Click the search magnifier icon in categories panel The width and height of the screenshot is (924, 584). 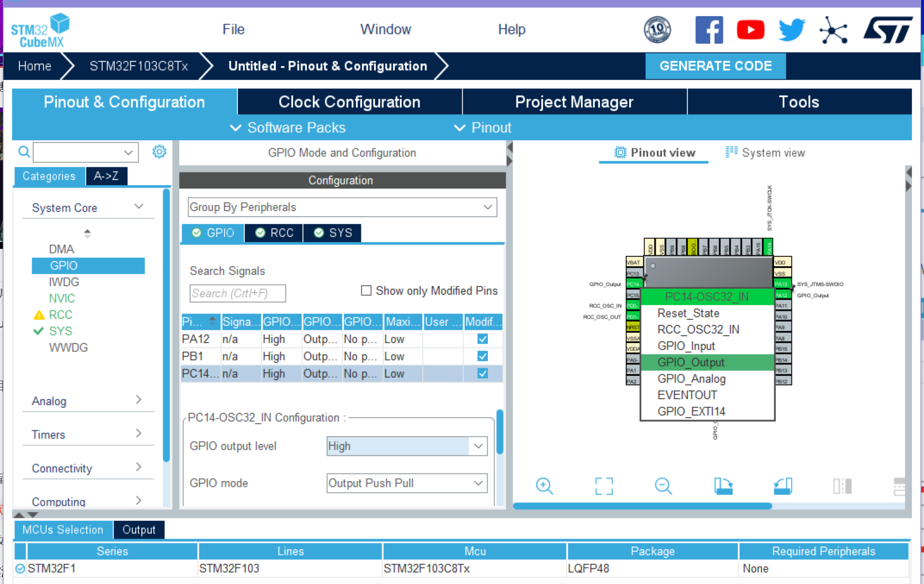(24, 152)
